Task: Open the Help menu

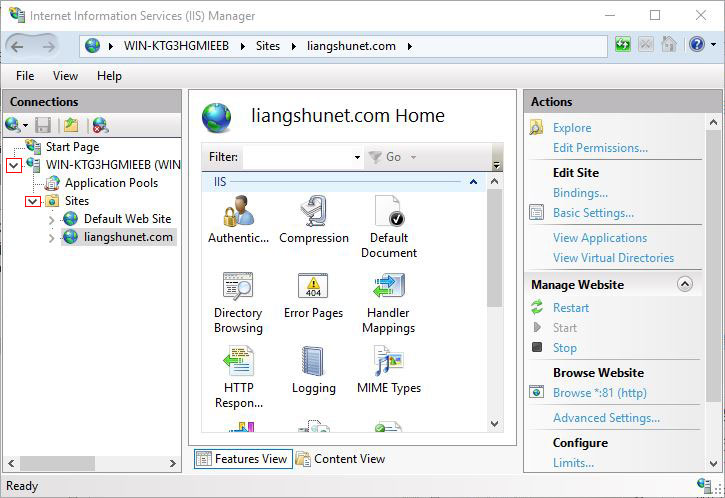Action: (x=109, y=75)
